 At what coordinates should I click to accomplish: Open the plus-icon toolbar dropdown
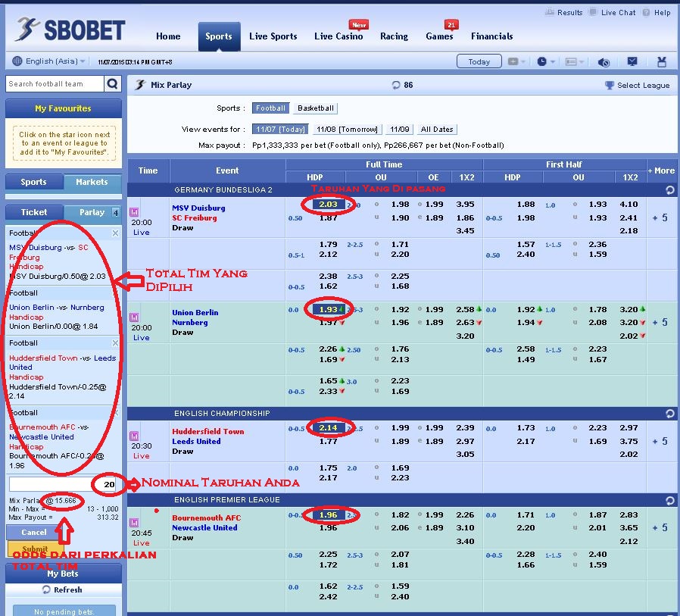(516, 61)
